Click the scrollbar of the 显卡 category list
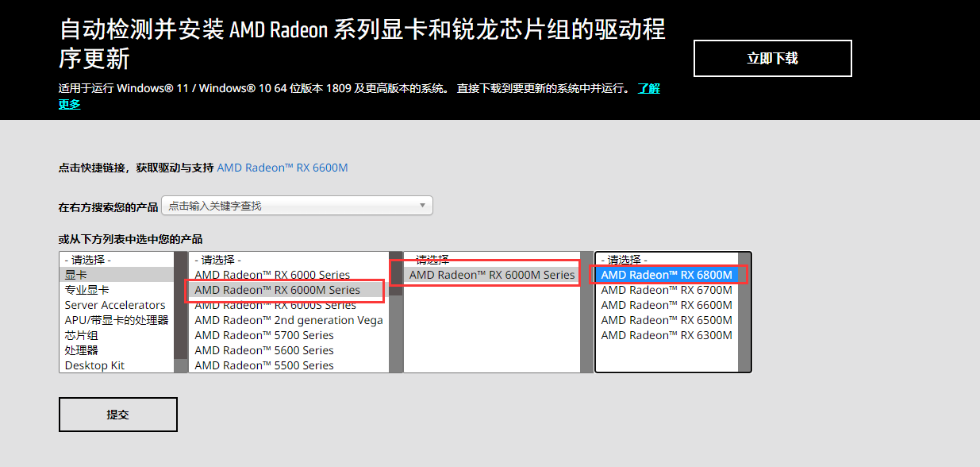980x467 pixels. coord(181,312)
